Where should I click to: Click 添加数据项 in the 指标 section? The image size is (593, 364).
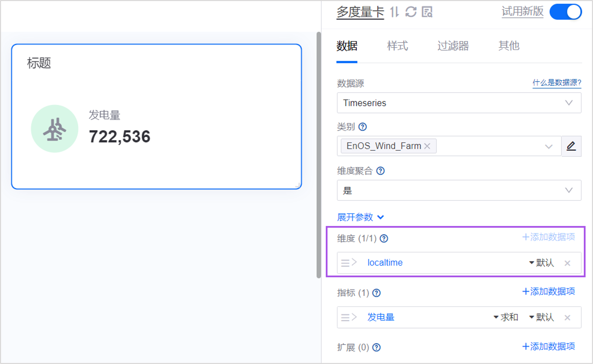[549, 292]
